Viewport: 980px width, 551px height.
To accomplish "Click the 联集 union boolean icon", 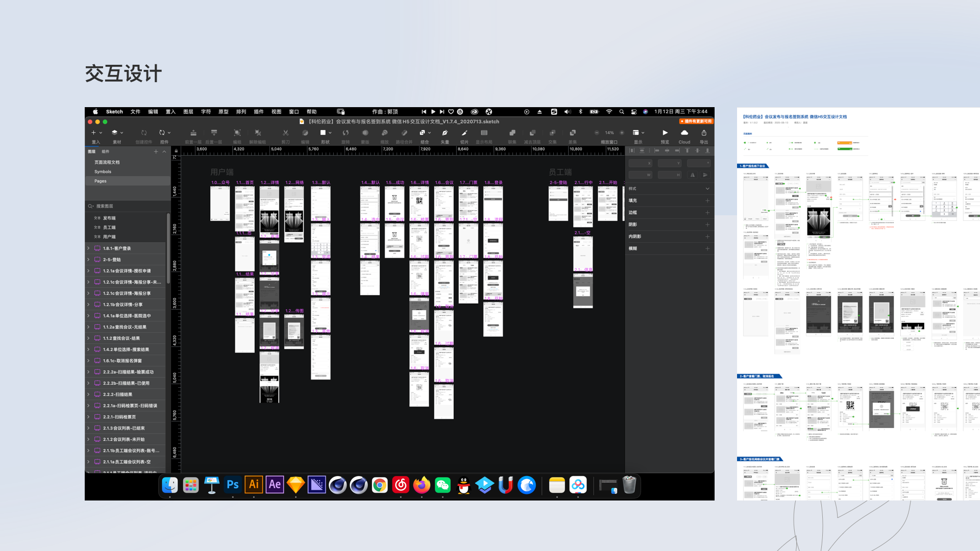I will [x=512, y=133].
